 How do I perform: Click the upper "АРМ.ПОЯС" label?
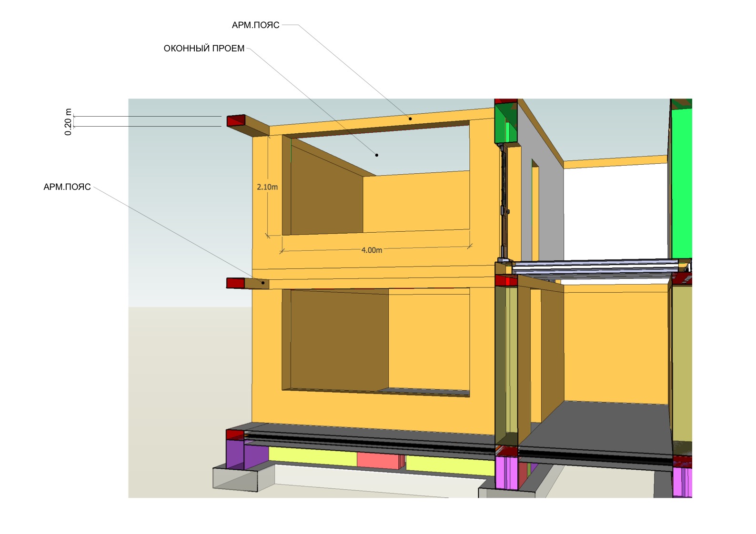point(255,25)
